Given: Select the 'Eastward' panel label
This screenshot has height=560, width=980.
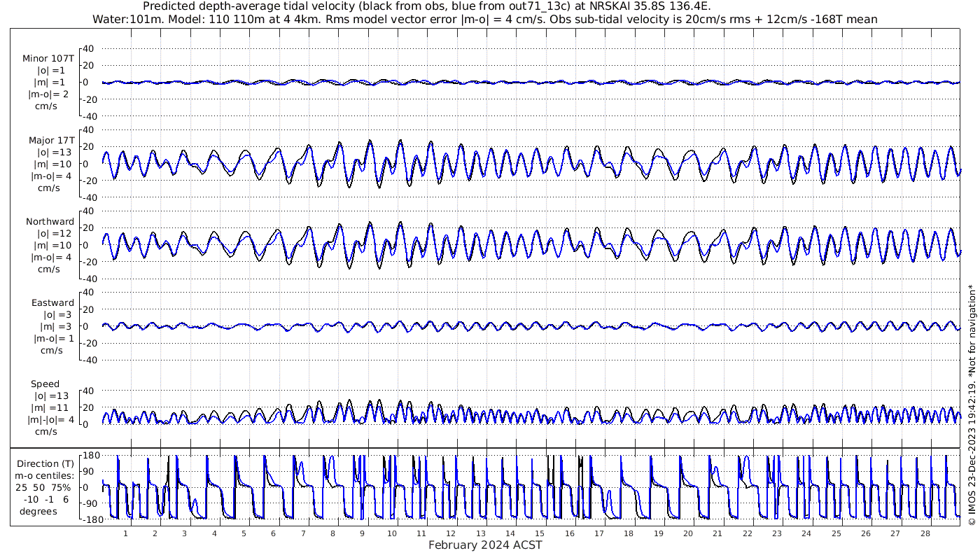Looking at the screenshot, I should (x=52, y=302).
